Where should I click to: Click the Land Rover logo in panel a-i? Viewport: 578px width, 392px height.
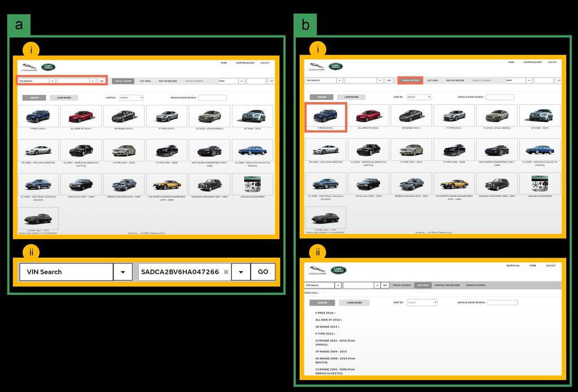[x=49, y=67]
